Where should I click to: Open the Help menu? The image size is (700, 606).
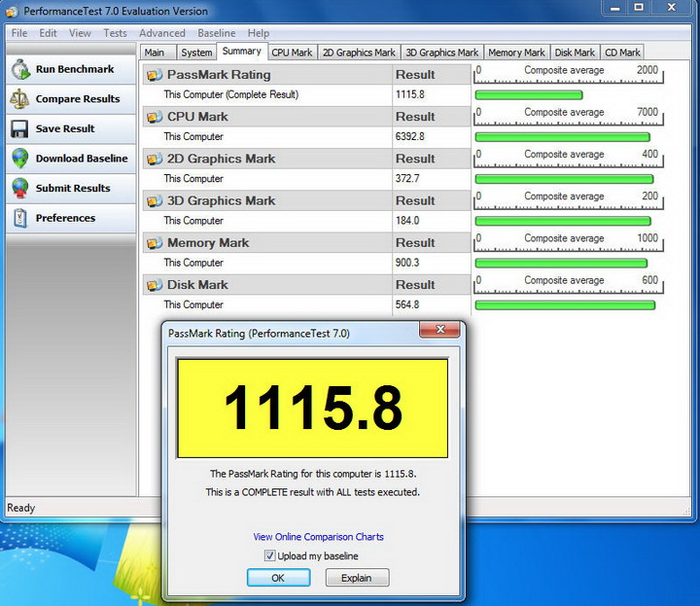point(259,33)
